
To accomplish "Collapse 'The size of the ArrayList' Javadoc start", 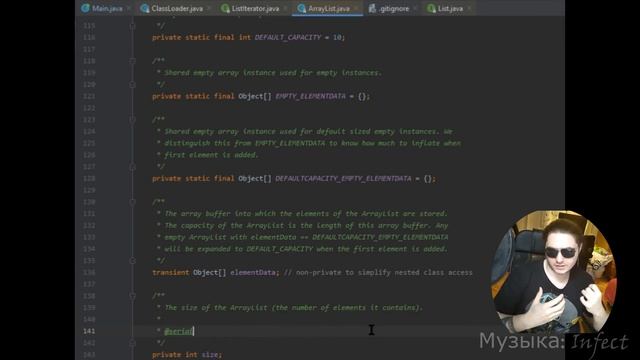I will coord(133,296).
